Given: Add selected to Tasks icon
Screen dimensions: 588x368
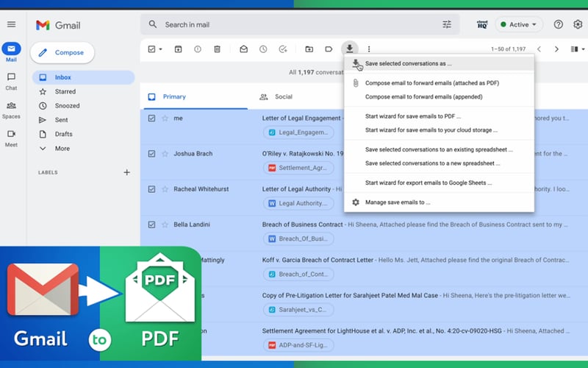Looking at the screenshot, I should (x=283, y=49).
